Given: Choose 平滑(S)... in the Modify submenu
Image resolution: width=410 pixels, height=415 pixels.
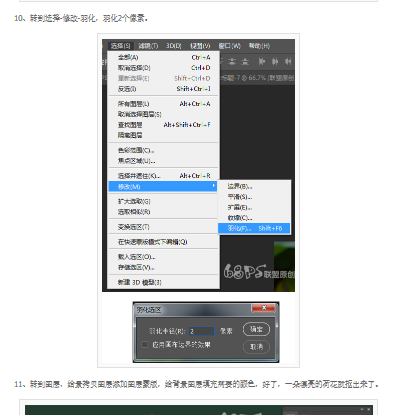Looking at the screenshot, I should (x=254, y=197).
